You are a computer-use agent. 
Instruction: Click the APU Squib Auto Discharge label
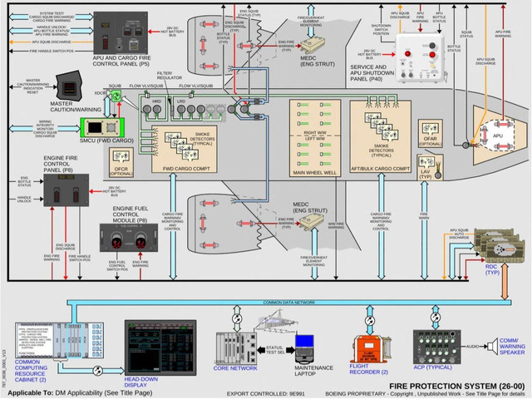click(459, 234)
